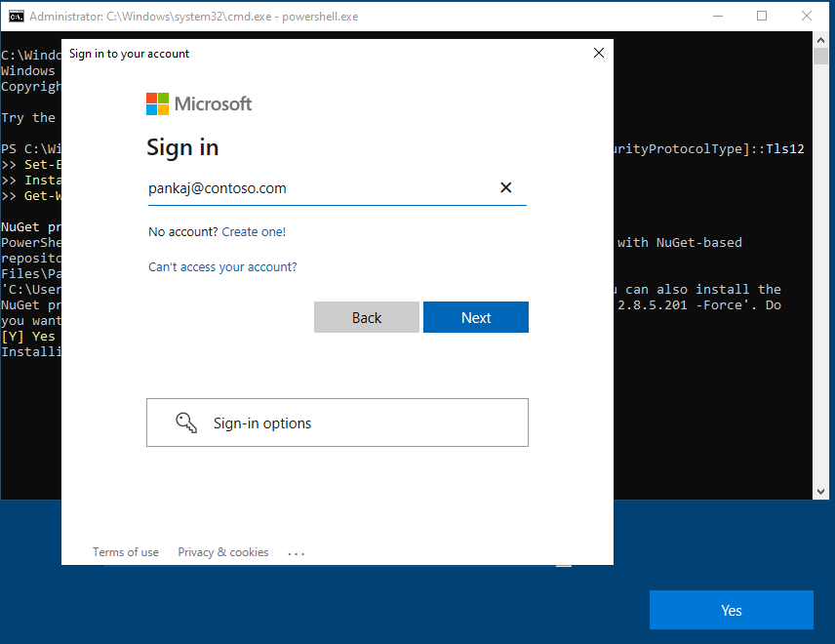Click the console scrollbar thumb
The height and width of the screenshot is (644, 835).
pyautogui.click(x=822, y=57)
